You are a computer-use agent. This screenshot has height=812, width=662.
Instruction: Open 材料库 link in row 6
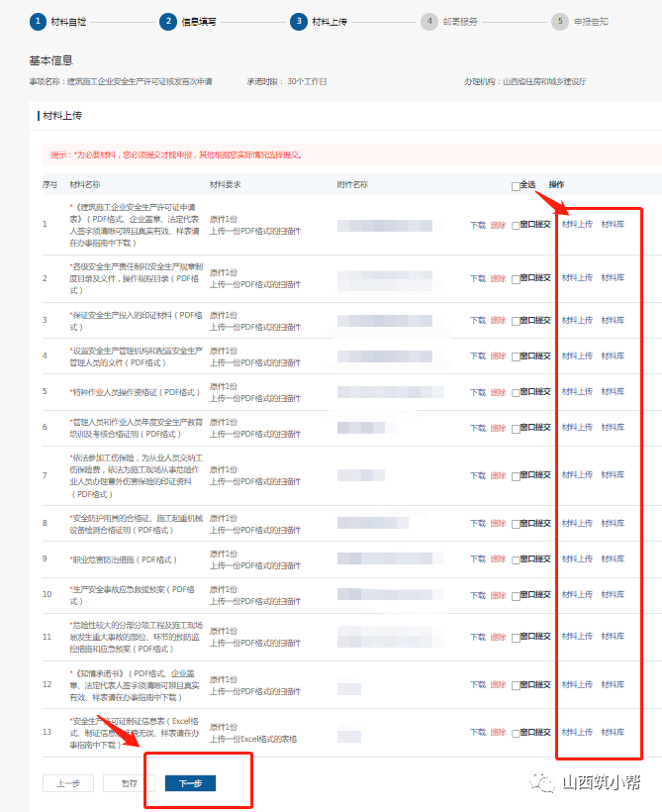click(613, 427)
